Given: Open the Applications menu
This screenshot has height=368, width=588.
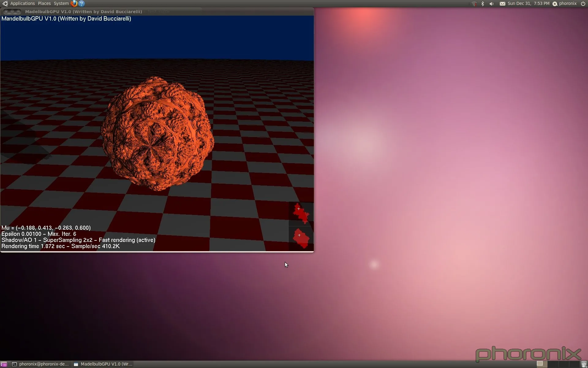Looking at the screenshot, I should pyautogui.click(x=22, y=3).
